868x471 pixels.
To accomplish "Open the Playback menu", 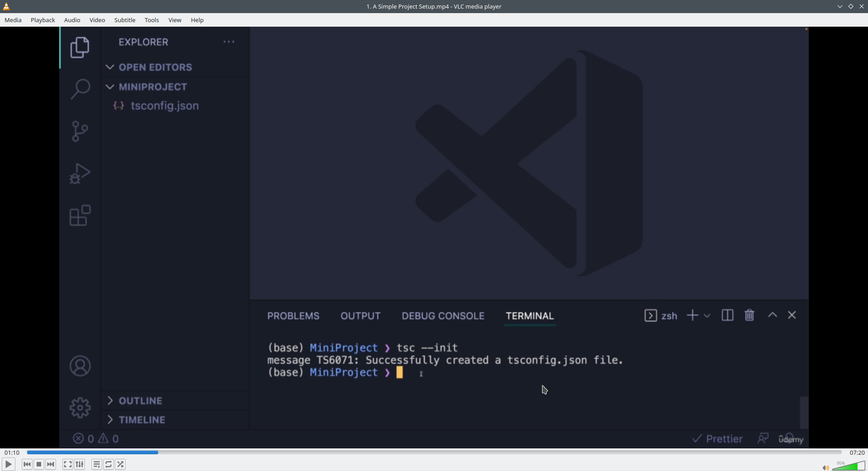I will [x=43, y=20].
